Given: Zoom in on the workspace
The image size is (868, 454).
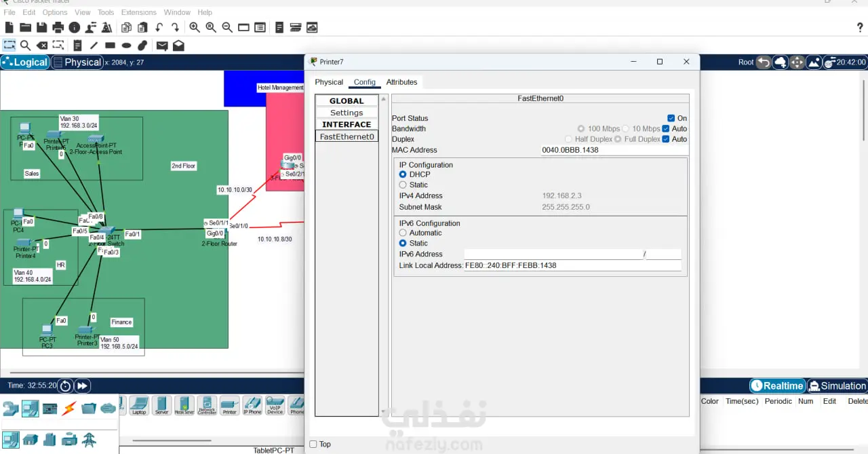Looking at the screenshot, I should tap(195, 27).
